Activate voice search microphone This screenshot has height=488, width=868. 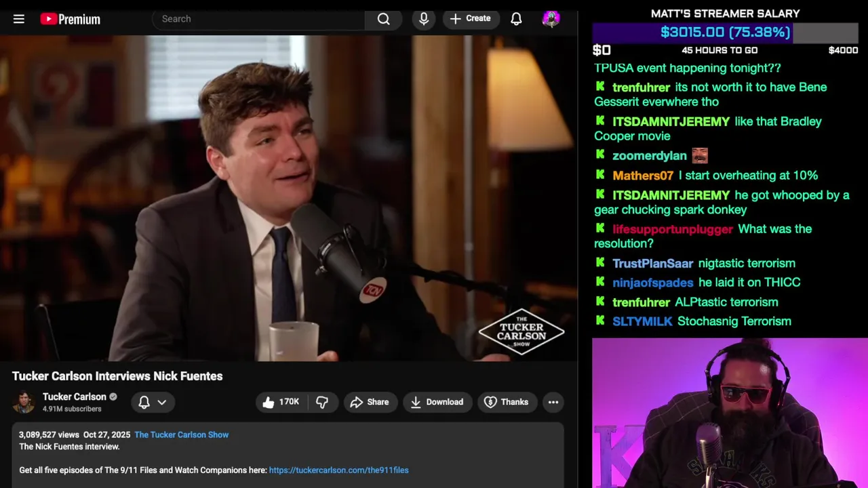(424, 19)
